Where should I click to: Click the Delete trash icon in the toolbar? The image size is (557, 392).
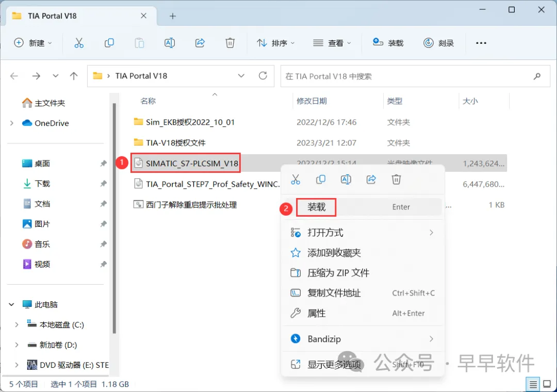coord(230,43)
